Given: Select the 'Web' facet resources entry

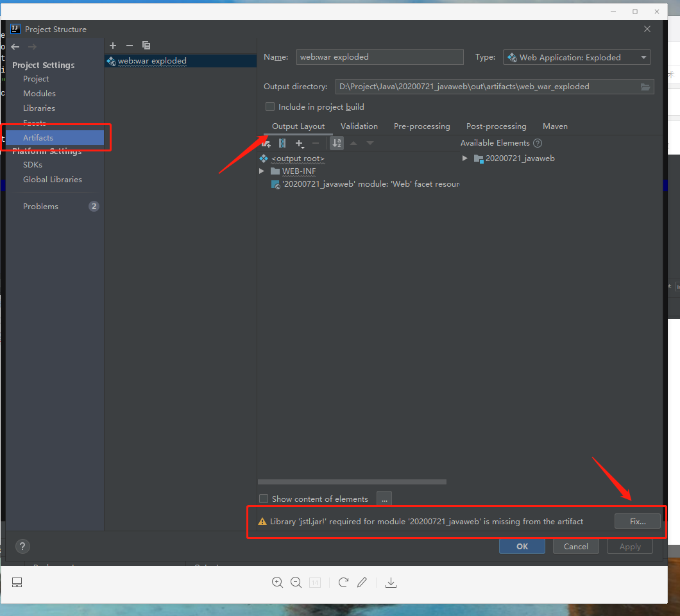Looking at the screenshot, I should tap(366, 184).
